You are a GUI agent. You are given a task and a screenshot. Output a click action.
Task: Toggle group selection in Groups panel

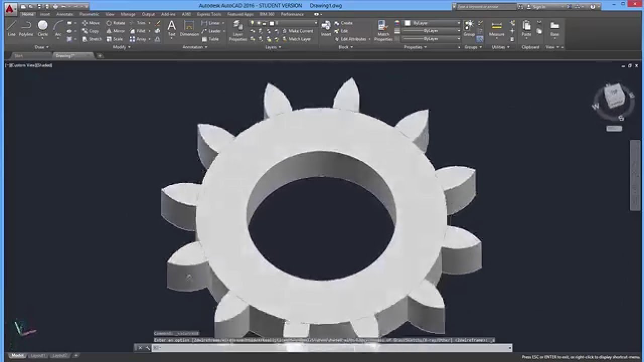tap(480, 39)
